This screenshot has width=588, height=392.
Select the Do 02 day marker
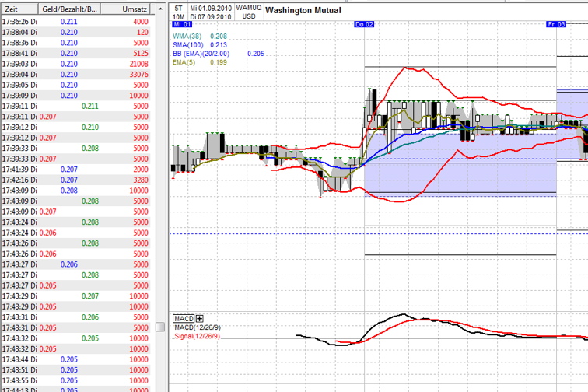tap(364, 24)
